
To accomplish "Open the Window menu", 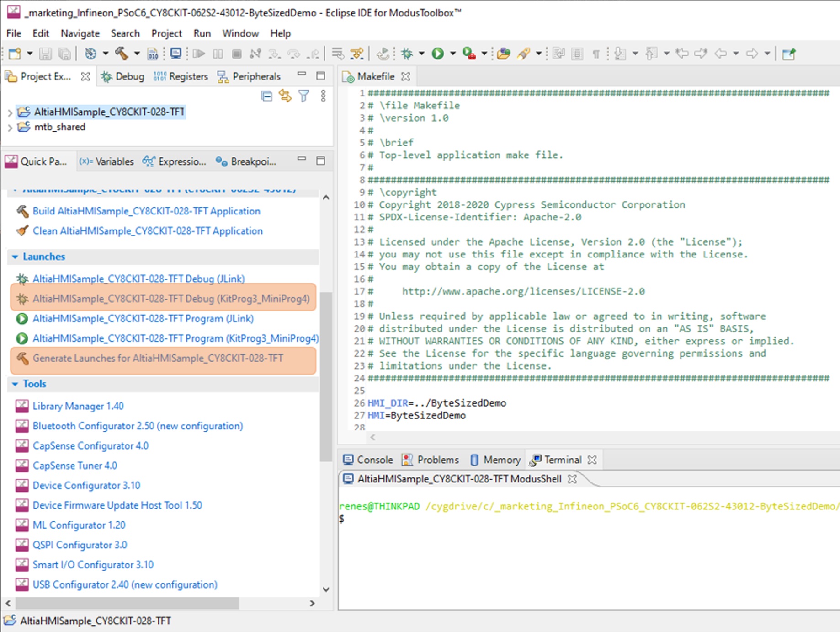I will [240, 33].
